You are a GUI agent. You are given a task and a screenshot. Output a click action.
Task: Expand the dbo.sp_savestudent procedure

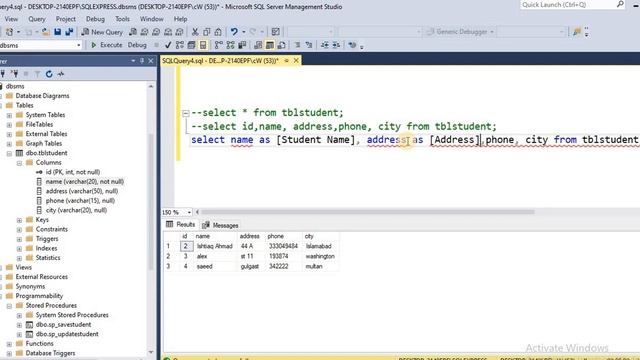(19, 325)
